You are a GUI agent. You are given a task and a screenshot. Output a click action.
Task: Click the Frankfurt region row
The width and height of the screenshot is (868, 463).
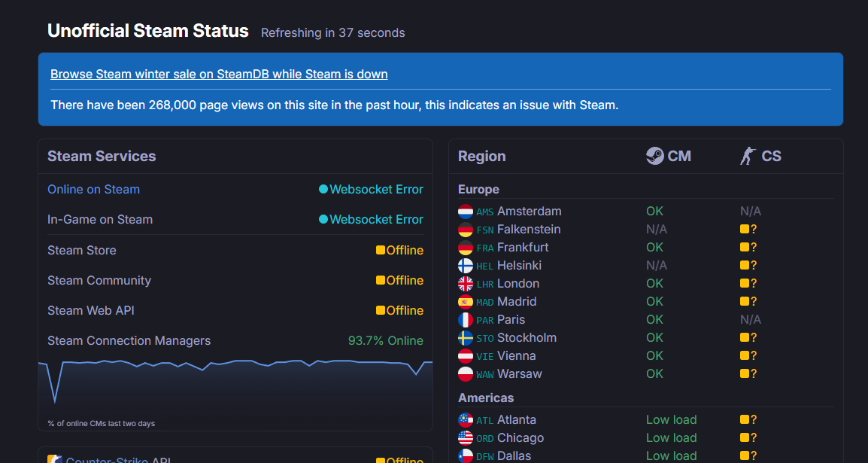[x=523, y=248]
